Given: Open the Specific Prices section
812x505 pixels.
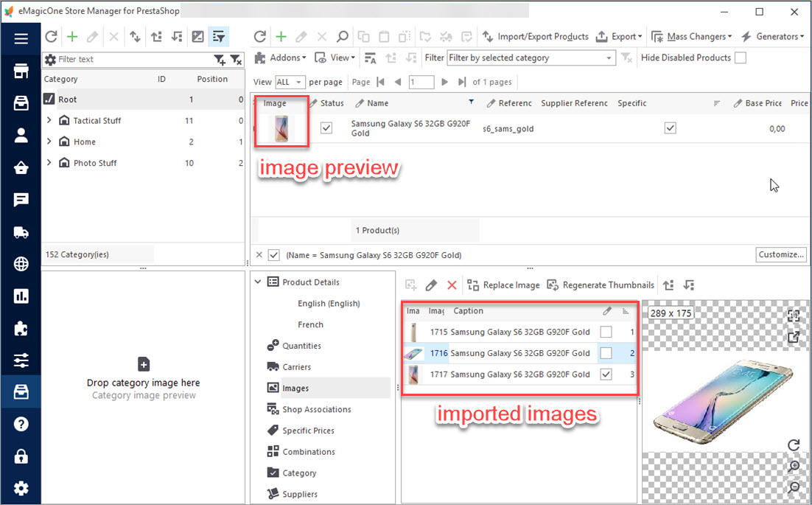Looking at the screenshot, I should coord(301,431).
